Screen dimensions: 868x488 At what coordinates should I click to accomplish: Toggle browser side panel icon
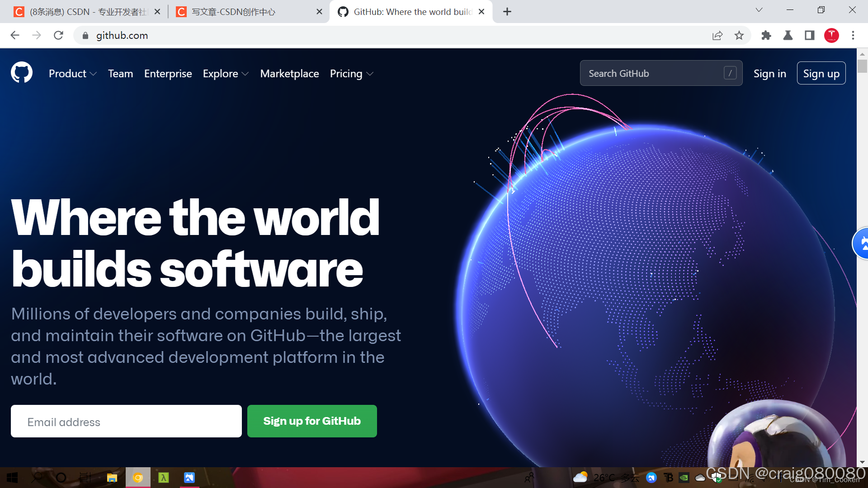tap(809, 35)
